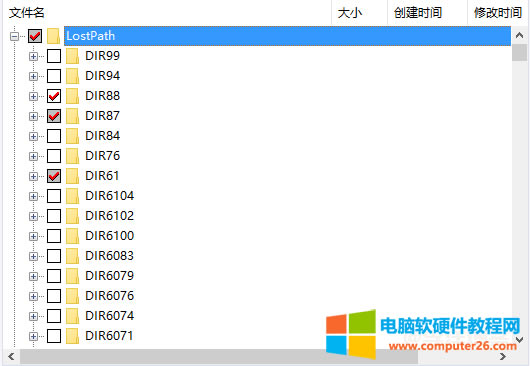Click the DIR6100 folder icon

coord(72,236)
